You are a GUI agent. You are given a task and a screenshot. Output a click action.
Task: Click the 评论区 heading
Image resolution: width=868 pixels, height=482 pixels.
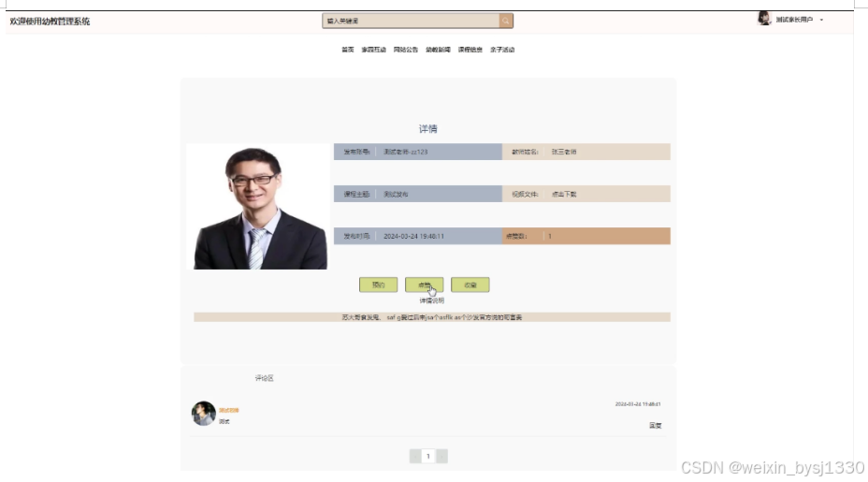(264, 378)
